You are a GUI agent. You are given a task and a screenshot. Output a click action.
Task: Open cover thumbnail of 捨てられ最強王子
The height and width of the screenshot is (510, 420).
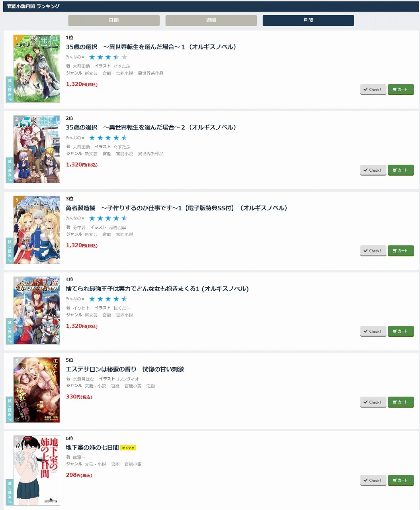37,310
